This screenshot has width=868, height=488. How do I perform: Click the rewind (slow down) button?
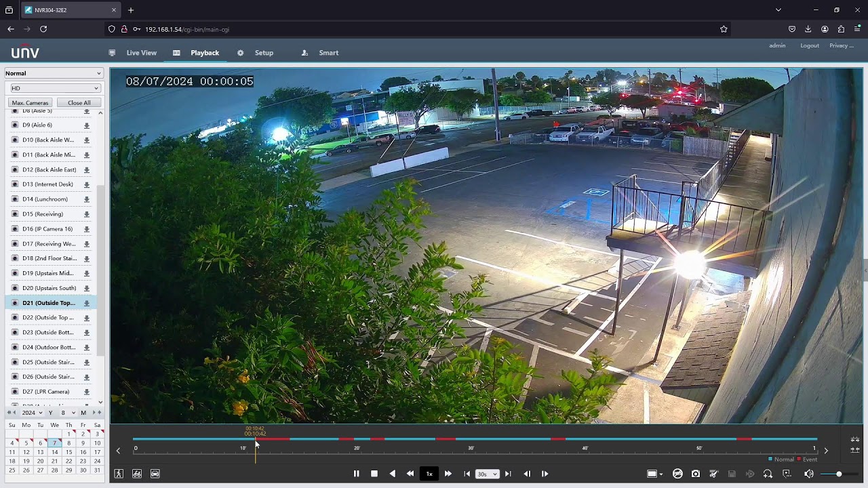coord(410,474)
